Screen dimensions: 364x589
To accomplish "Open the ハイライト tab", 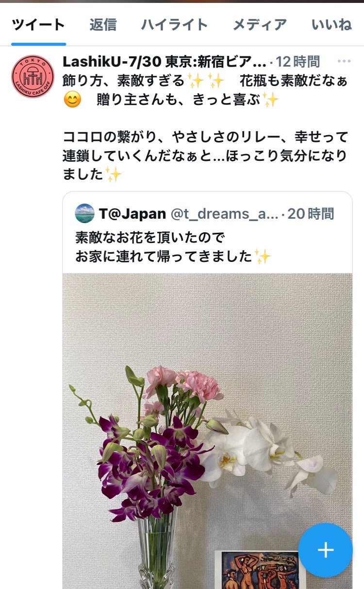I will tap(174, 24).
